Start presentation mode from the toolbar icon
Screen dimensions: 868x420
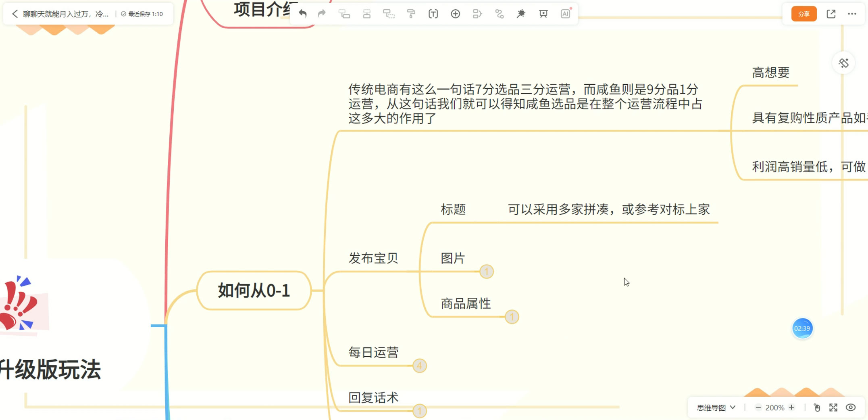coord(543,14)
